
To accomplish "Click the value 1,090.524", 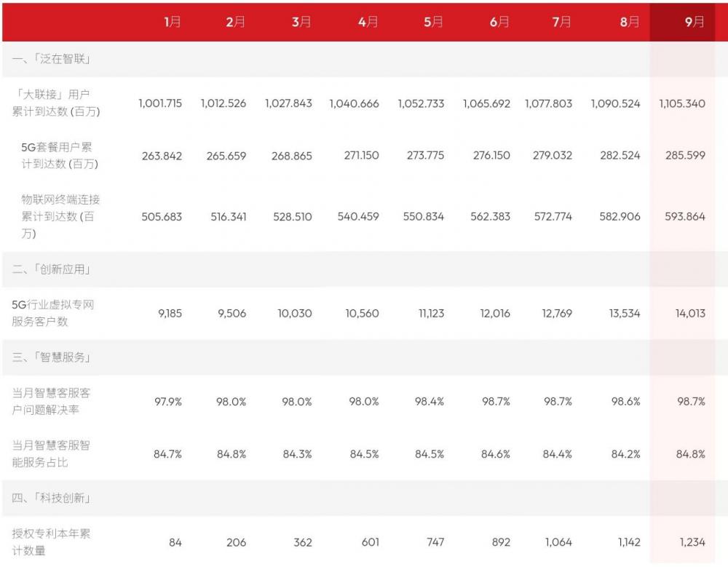I will tap(616, 103).
